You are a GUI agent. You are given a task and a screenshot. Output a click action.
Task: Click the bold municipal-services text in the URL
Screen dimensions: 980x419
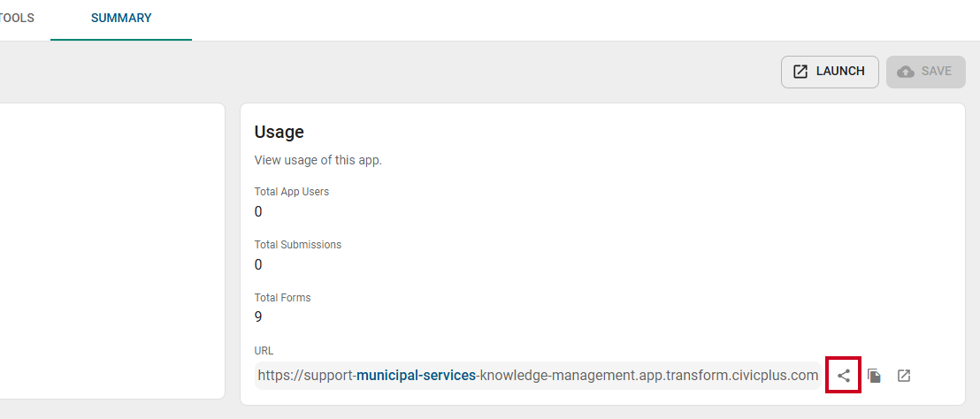[416, 376]
